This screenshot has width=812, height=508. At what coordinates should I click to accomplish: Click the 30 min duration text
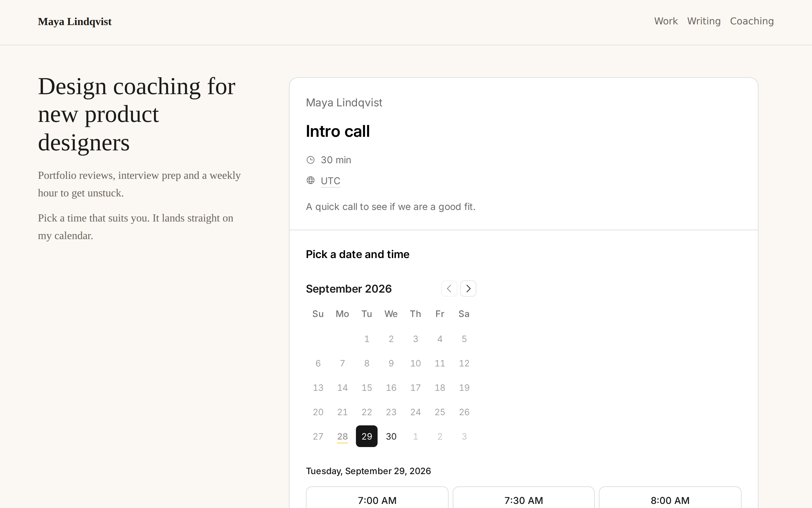tap(336, 160)
